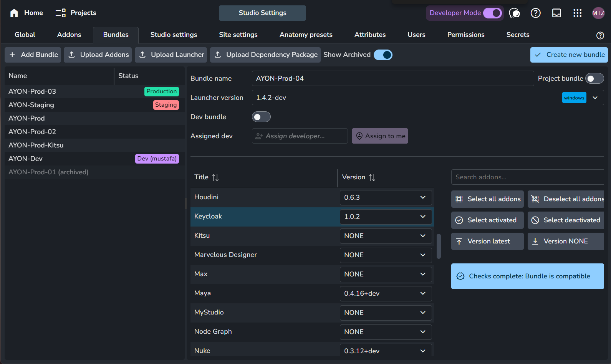611x364 pixels.
Task: Turn off Developer Mode toggle
Action: pyautogui.click(x=492, y=13)
